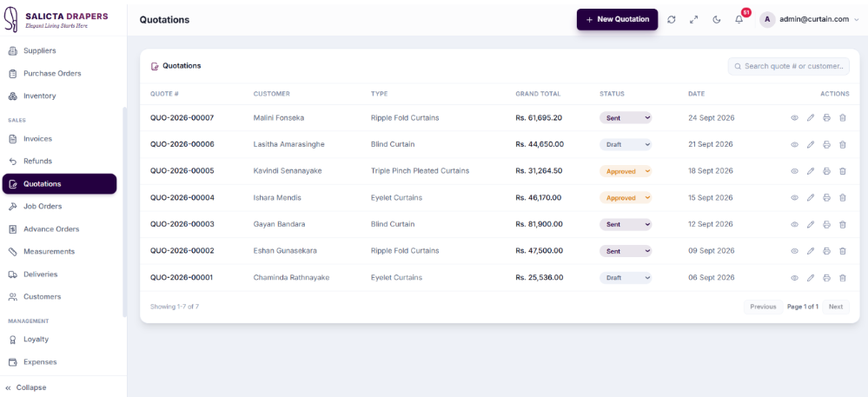The height and width of the screenshot is (397, 868).
Task: Open Advance Orders in the sidebar
Action: [59, 229]
